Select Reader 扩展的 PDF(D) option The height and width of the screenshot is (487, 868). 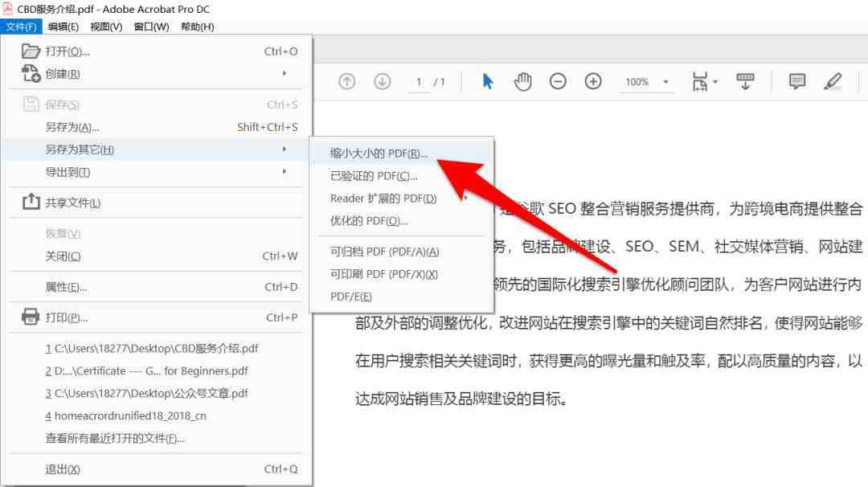coord(401,198)
